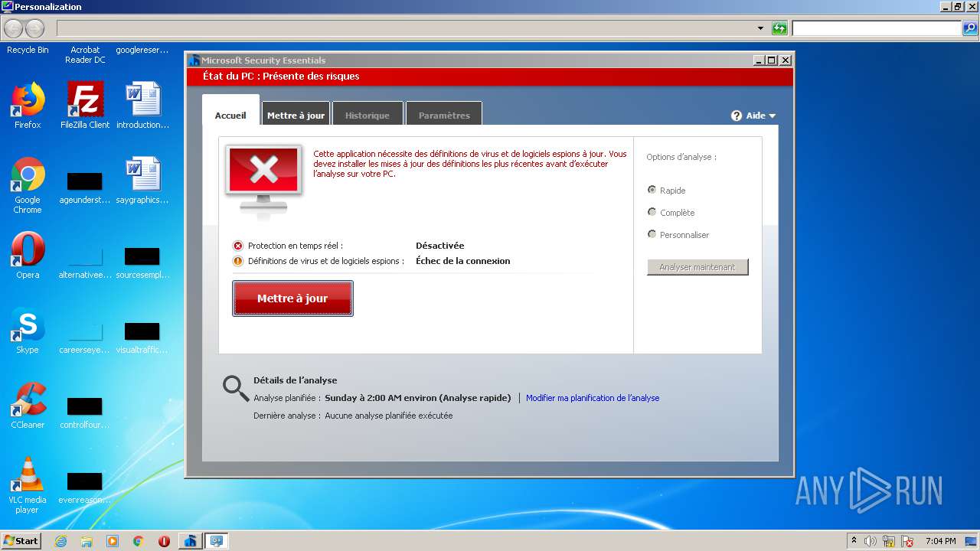Open the Acrobat Reader DC desktop icon
980x551 pixels.
point(85,54)
